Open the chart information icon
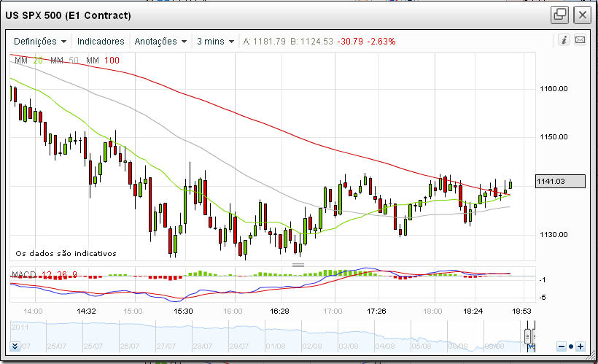The width and height of the screenshot is (598, 364). click(x=564, y=39)
